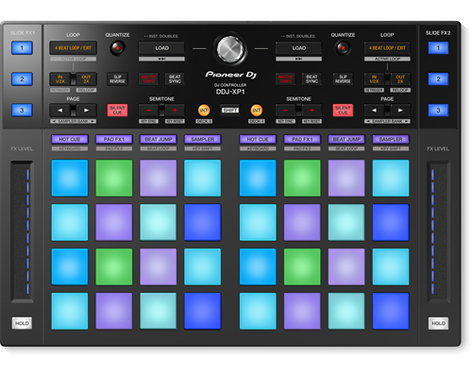The image size is (472, 378).
Task: Touch the left FX LEVEL slide strip
Action: tap(22, 231)
